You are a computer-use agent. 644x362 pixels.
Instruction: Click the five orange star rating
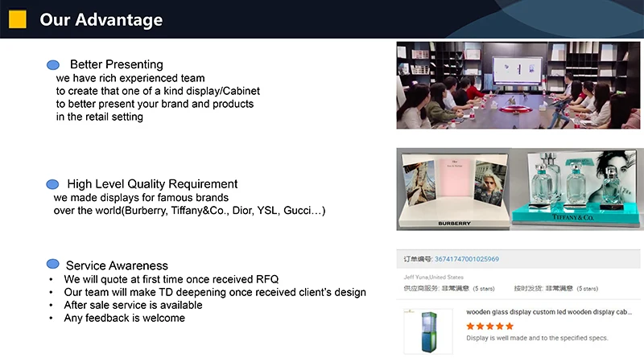490,327
